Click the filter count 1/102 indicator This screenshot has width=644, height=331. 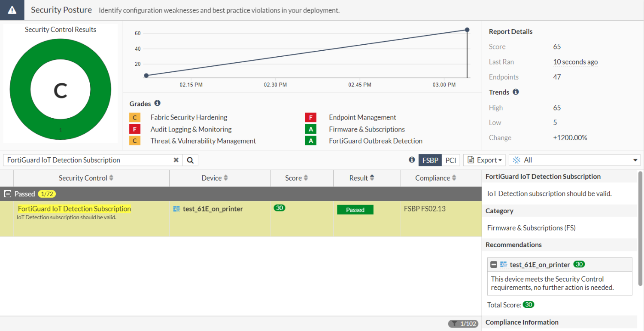pyautogui.click(x=463, y=323)
